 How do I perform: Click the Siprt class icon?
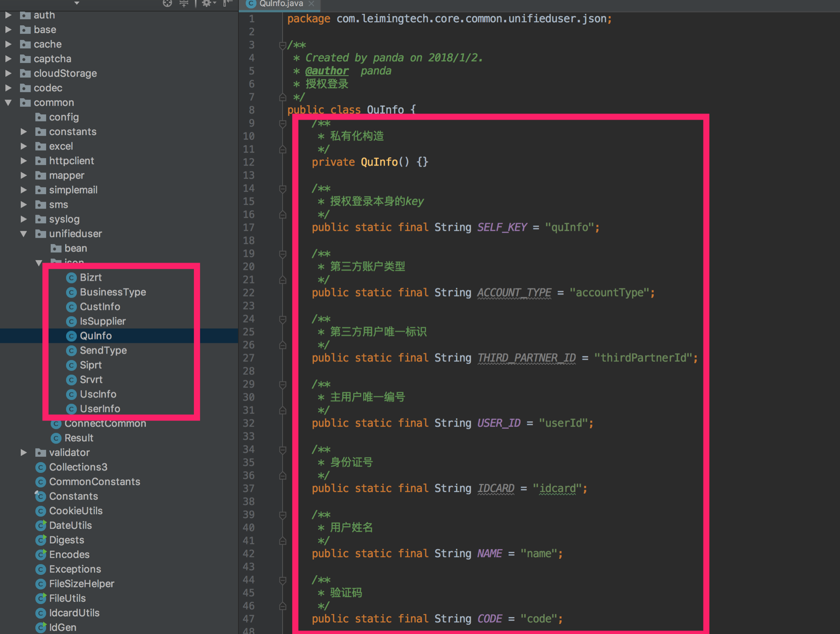point(71,365)
